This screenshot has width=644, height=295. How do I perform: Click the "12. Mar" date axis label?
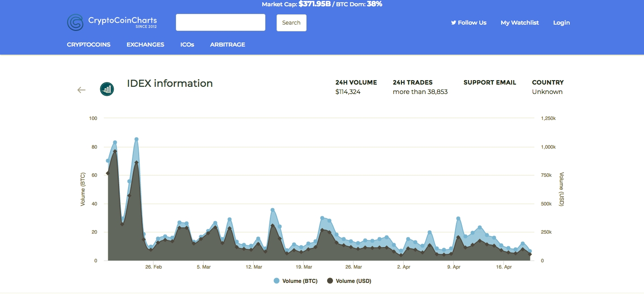coord(254,267)
